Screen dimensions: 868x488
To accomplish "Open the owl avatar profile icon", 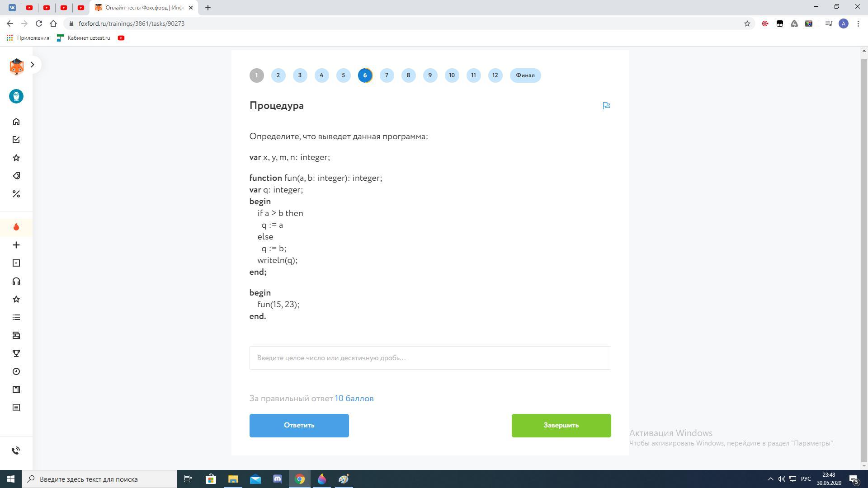I will (16, 96).
